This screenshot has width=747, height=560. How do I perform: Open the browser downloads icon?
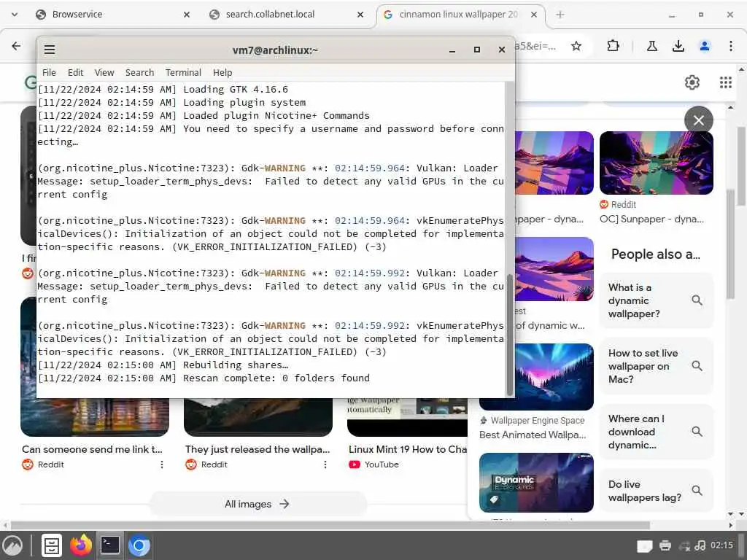(678, 46)
